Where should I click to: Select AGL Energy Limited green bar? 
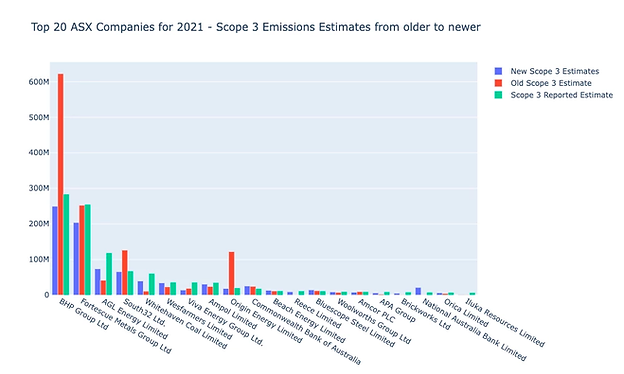[109, 274]
